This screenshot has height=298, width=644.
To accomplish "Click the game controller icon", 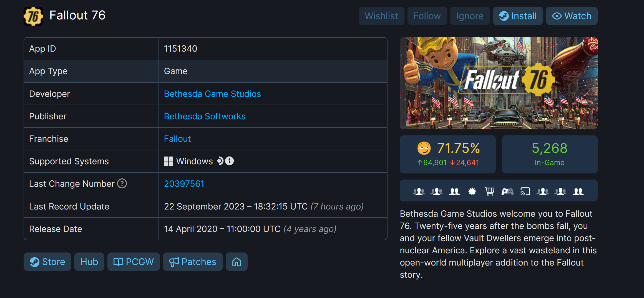I will [507, 191].
